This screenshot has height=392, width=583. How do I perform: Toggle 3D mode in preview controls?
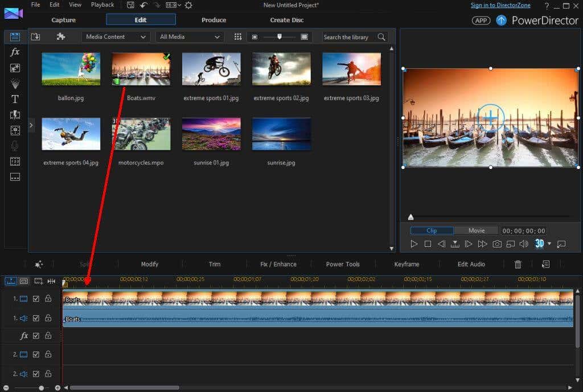[x=539, y=244]
